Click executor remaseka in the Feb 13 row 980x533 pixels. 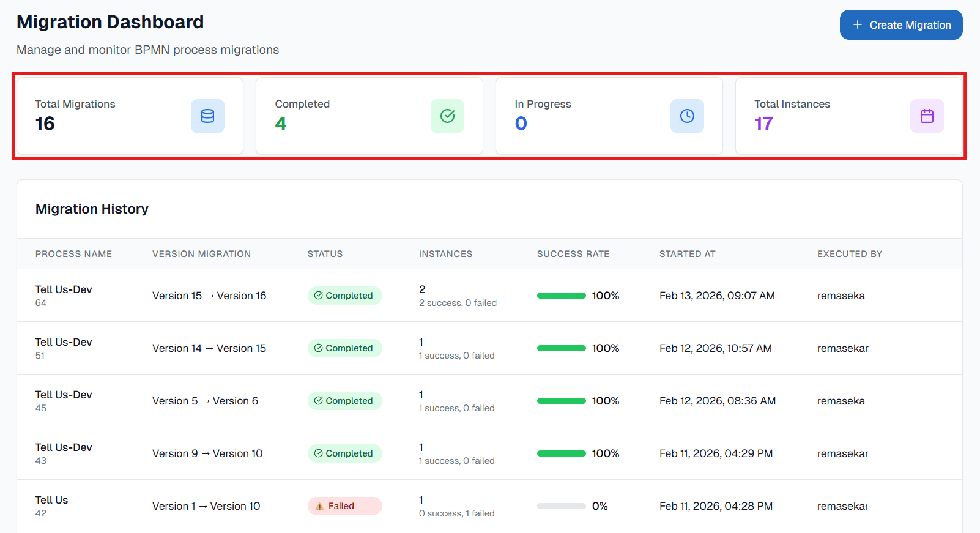click(x=841, y=296)
